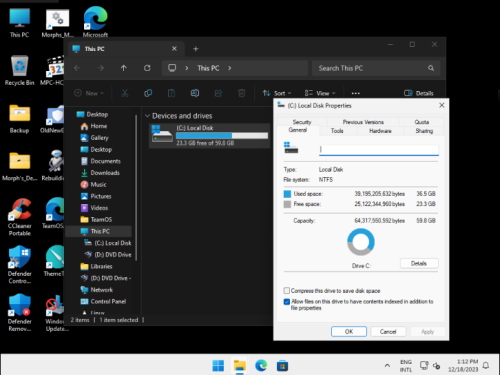Click the Forward navigation arrow
Viewport: 500px width, 375px height.
click(100, 68)
